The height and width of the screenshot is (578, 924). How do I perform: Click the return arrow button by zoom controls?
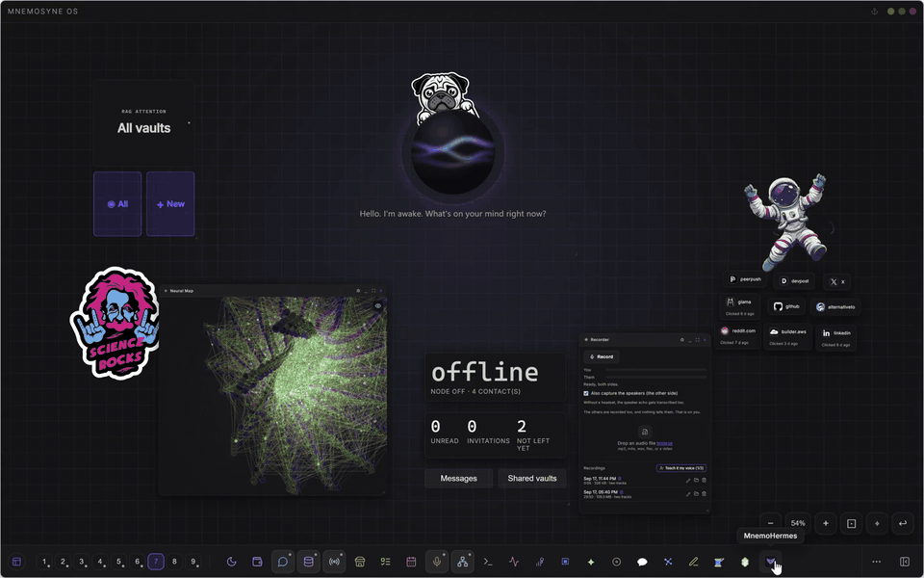point(903,523)
